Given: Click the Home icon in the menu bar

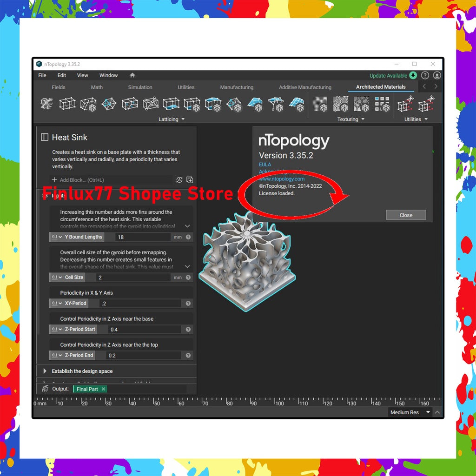Looking at the screenshot, I should (132, 75).
